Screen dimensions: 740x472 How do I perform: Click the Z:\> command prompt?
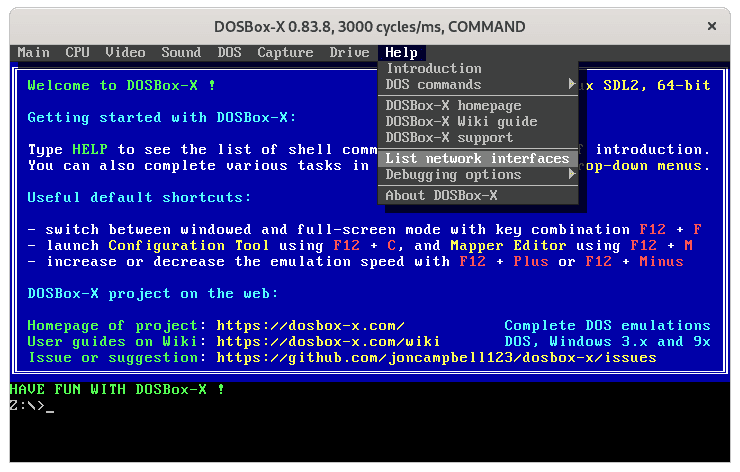(x=27, y=405)
